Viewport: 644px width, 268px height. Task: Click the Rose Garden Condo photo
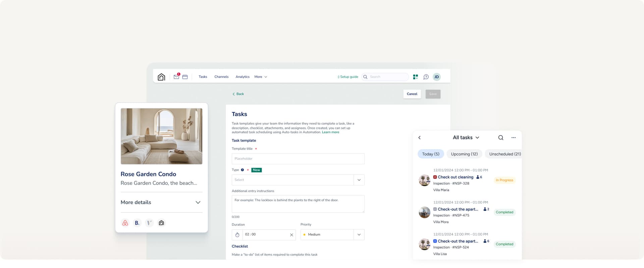[x=161, y=136]
